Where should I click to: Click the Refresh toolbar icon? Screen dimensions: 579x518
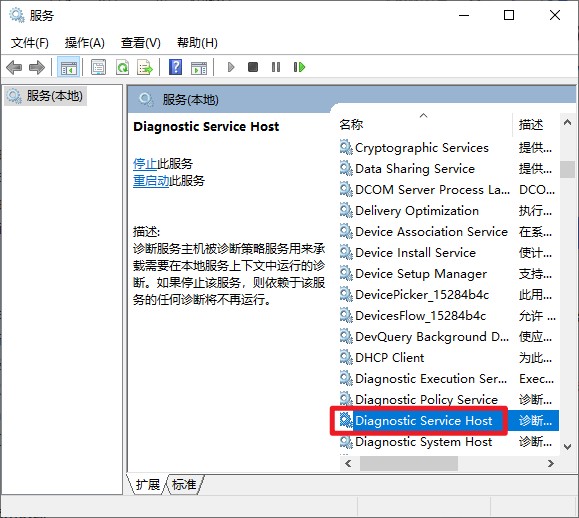click(123, 68)
